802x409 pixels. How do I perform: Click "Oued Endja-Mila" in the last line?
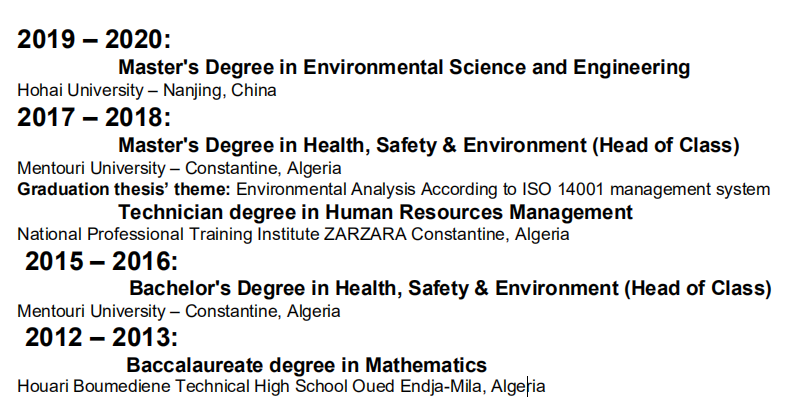pyautogui.click(x=416, y=386)
